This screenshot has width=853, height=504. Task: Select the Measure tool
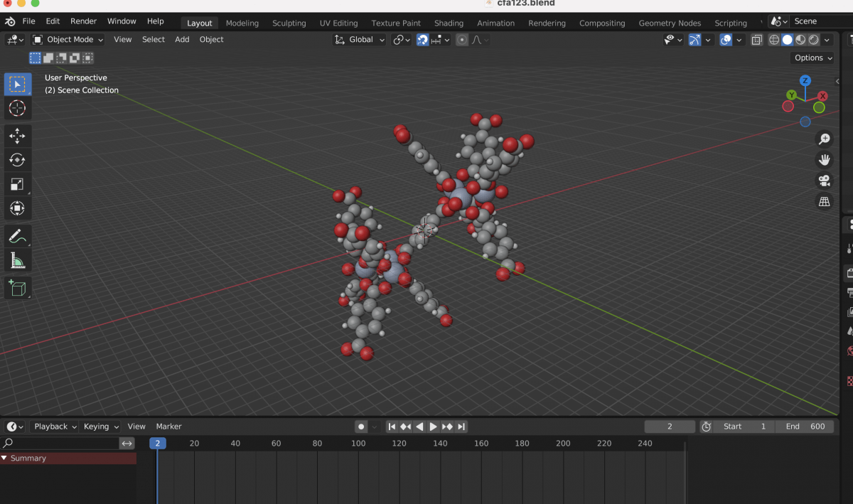click(18, 260)
